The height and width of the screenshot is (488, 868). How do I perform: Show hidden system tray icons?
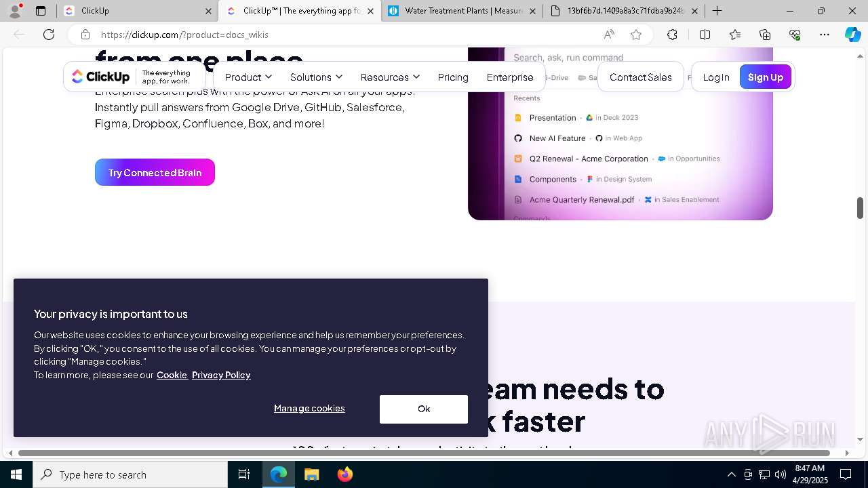pyautogui.click(x=731, y=474)
